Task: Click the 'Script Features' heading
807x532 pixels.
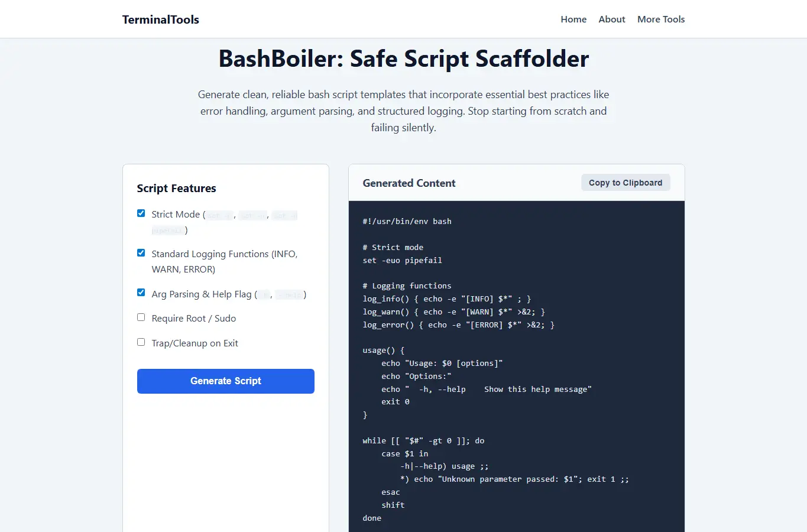Action: click(x=176, y=189)
